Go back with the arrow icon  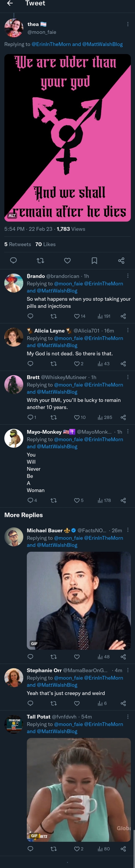[10, 3]
